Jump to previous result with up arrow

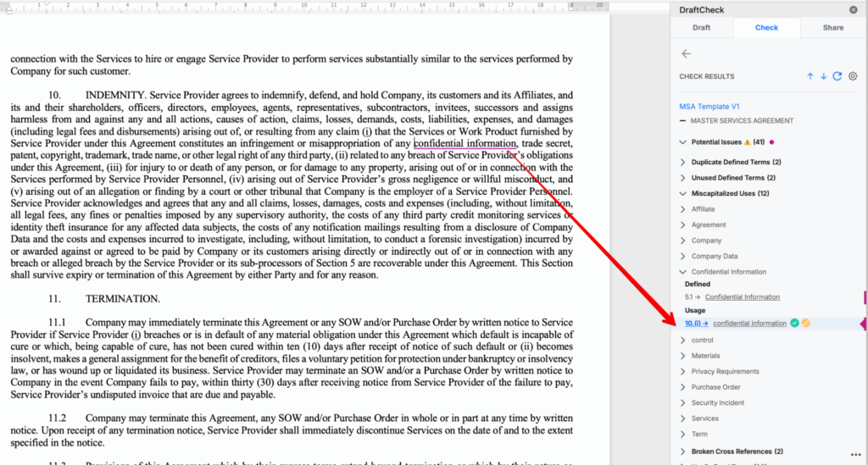(x=810, y=76)
